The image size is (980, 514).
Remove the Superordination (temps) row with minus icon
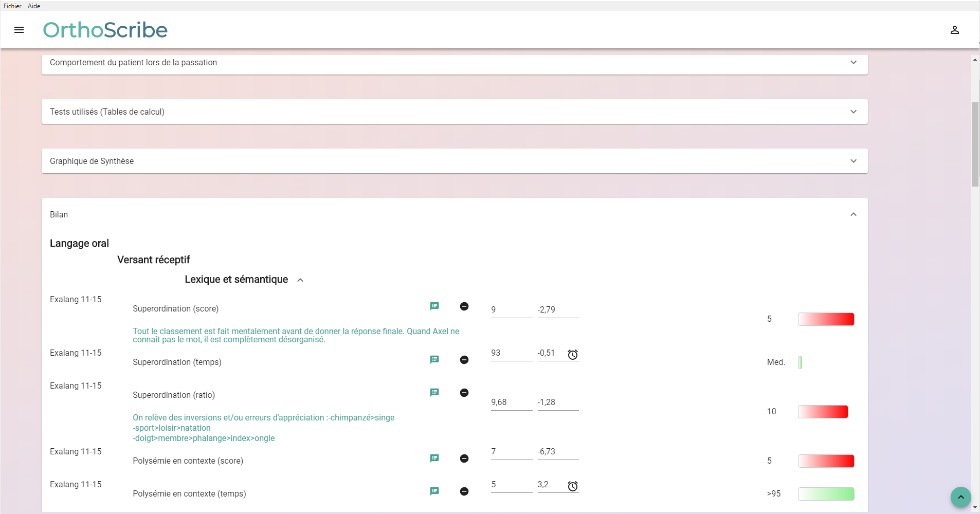pos(464,360)
